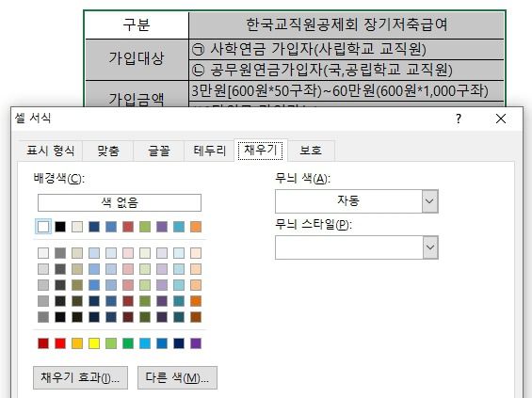Select the medium blue theme swatch in top row

pyautogui.click(x=111, y=227)
